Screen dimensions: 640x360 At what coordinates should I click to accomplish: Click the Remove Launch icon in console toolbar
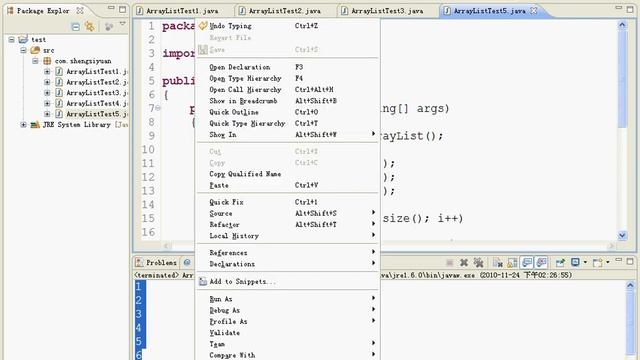(464, 262)
